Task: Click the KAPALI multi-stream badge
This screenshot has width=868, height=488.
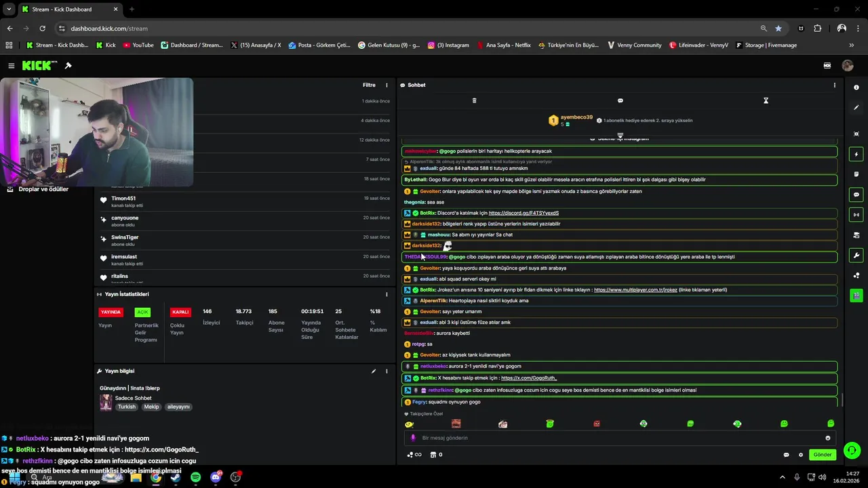Action: (180, 312)
